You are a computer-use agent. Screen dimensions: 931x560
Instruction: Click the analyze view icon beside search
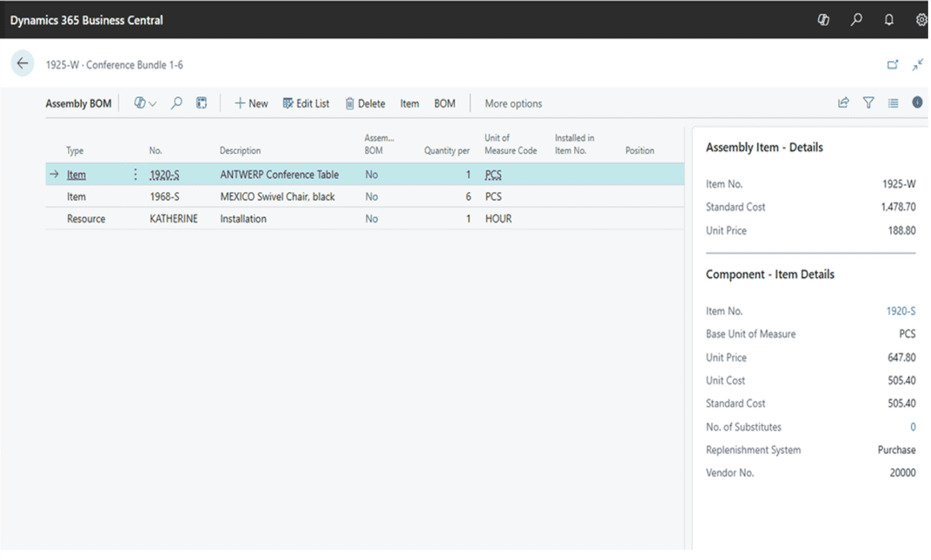click(201, 103)
